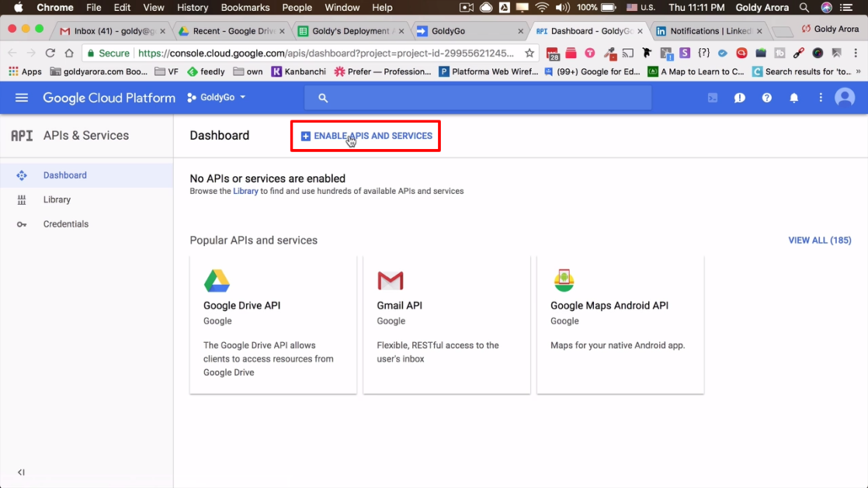Viewport: 868px width, 488px height.
Task: Open the hamburger navigation menu
Action: coord(22,98)
